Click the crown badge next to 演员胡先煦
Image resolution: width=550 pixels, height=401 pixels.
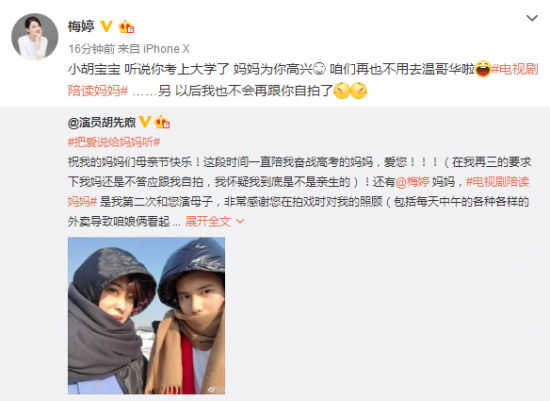click(x=162, y=122)
